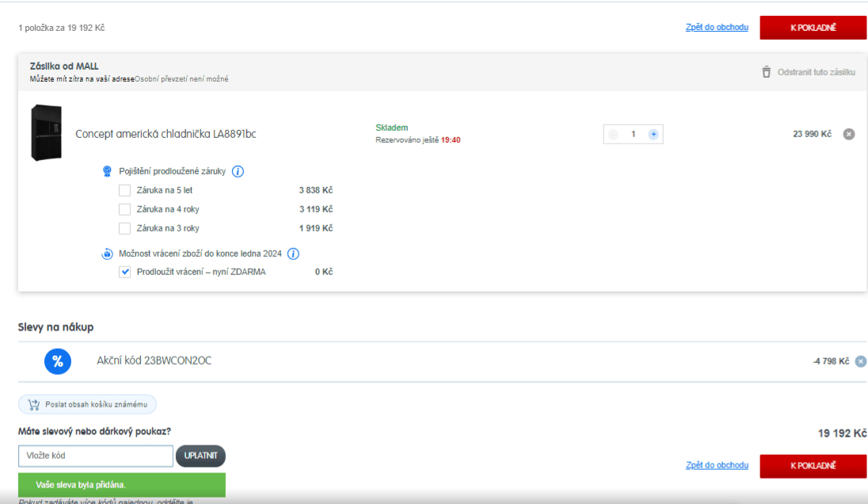Remove promo code 23BWCON2OC with X icon
This screenshot has width=868, height=504.
click(860, 361)
